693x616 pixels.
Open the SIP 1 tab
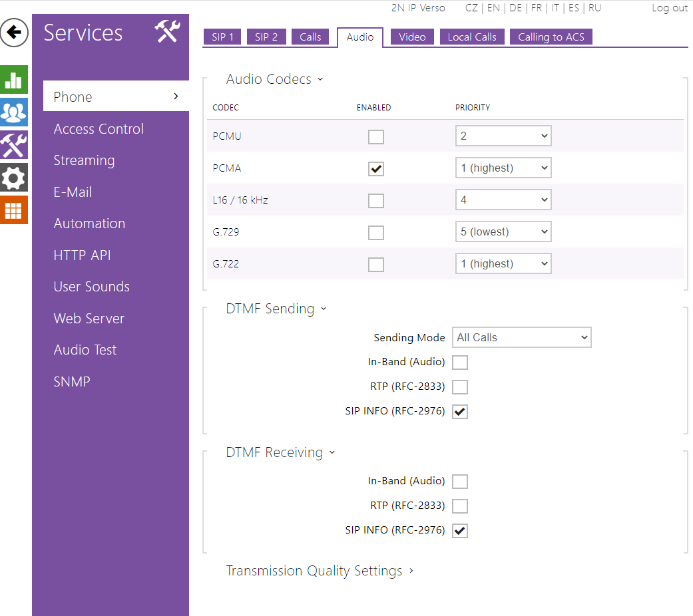pyautogui.click(x=222, y=37)
